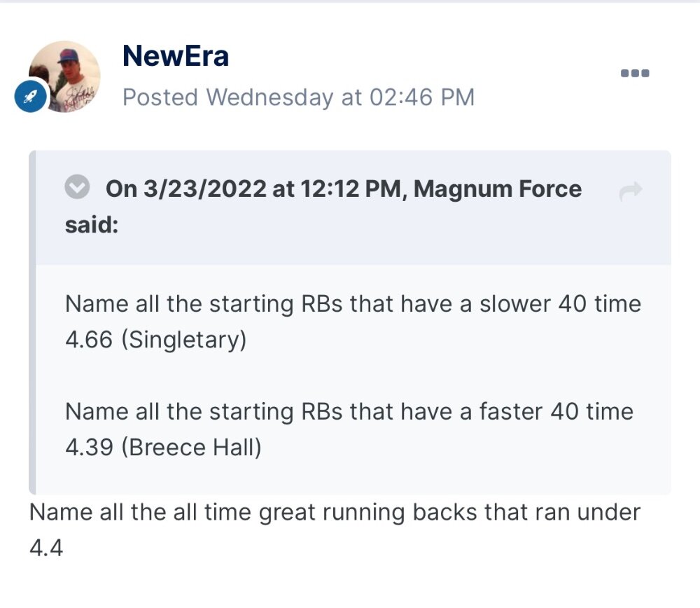Click the blue cap in NewEra's avatar
The width and height of the screenshot is (700, 608).
click(x=69, y=57)
